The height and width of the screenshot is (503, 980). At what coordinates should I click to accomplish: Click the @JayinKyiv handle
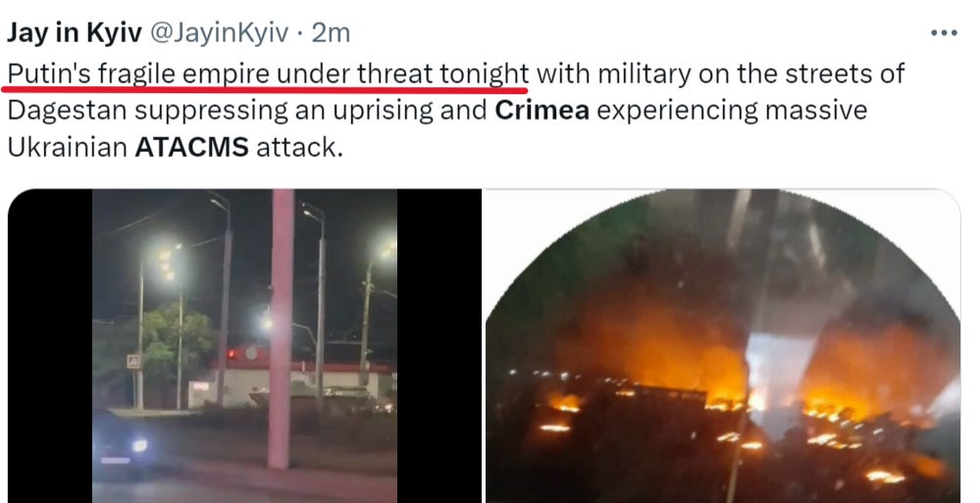click(219, 33)
